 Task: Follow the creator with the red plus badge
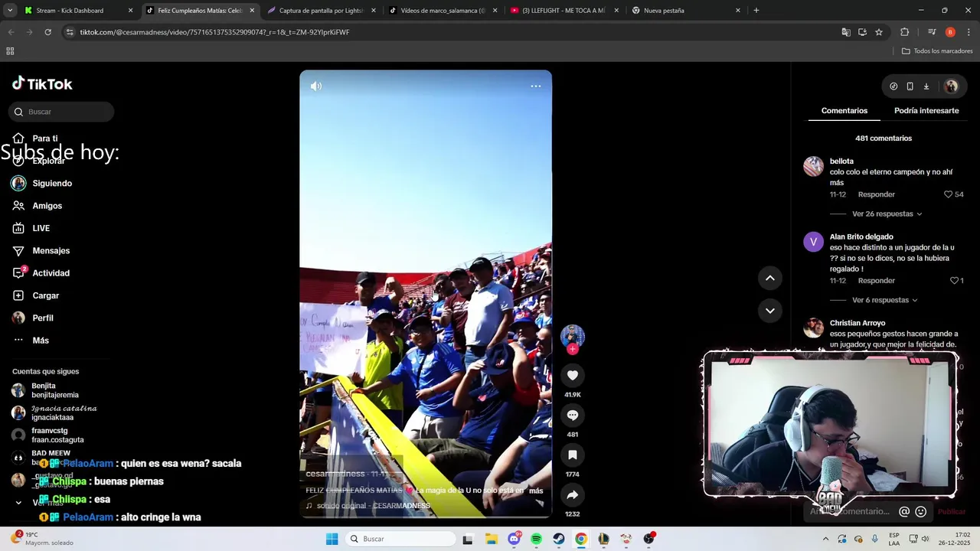click(x=572, y=349)
